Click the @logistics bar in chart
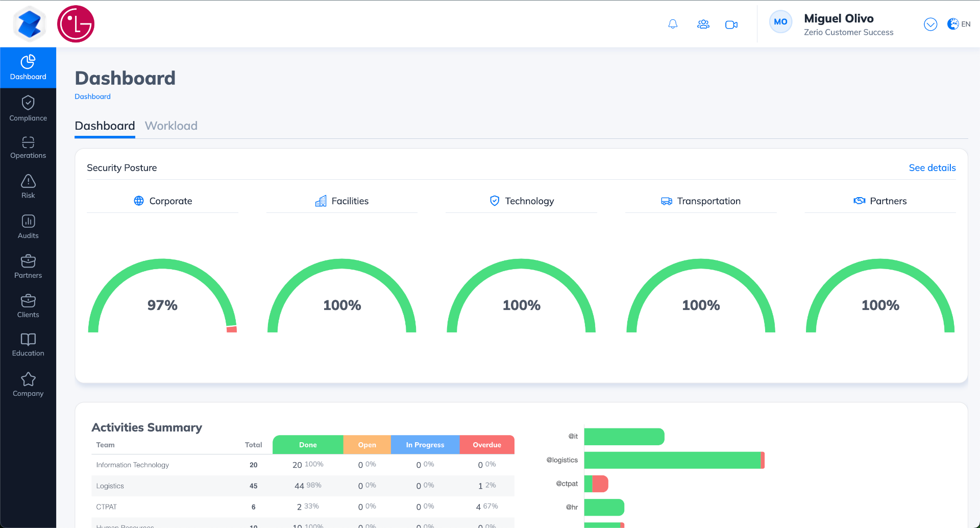This screenshot has width=980, height=528. (x=674, y=460)
